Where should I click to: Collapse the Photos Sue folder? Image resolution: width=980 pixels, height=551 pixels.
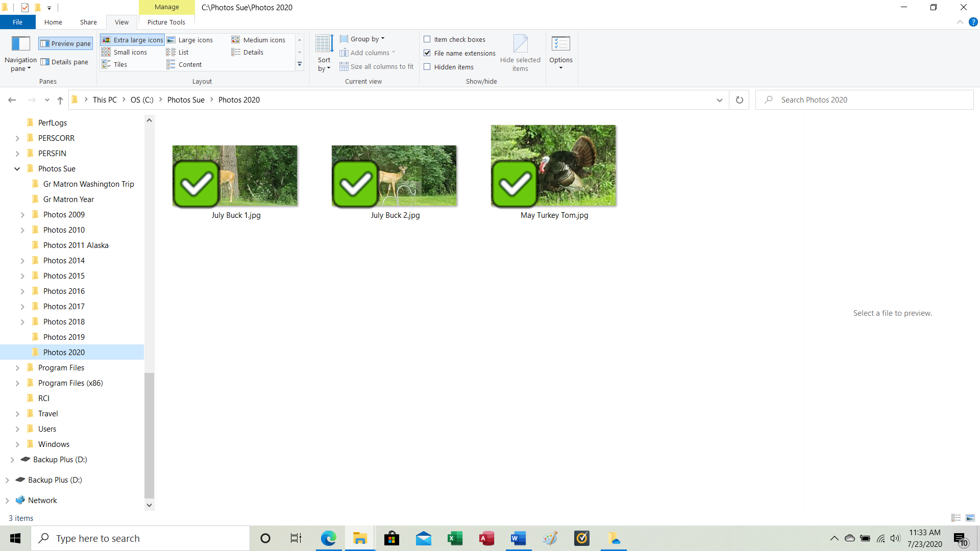tap(17, 169)
